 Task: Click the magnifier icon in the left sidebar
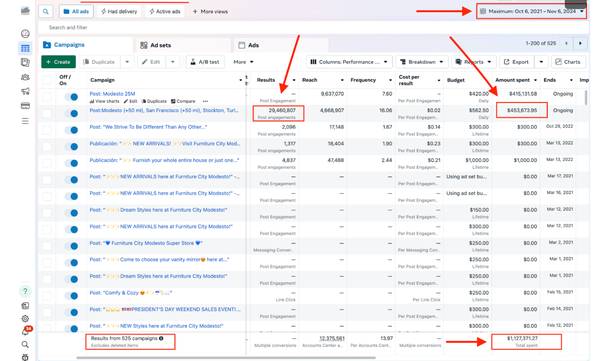[25, 345]
